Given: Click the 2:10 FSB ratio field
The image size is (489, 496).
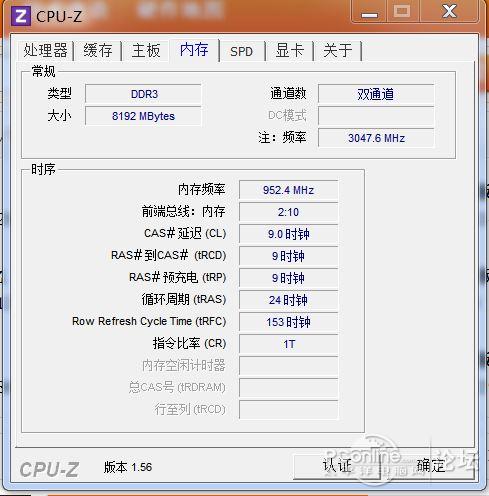Looking at the screenshot, I should pyautogui.click(x=289, y=212).
